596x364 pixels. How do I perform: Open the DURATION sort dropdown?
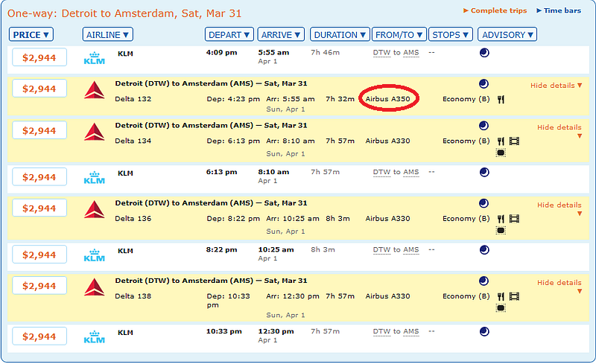pyautogui.click(x=340, y=34)
